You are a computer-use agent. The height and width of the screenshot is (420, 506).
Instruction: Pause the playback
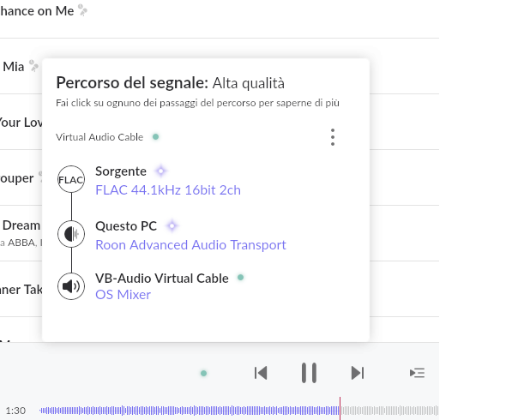(x=309, y=373)
